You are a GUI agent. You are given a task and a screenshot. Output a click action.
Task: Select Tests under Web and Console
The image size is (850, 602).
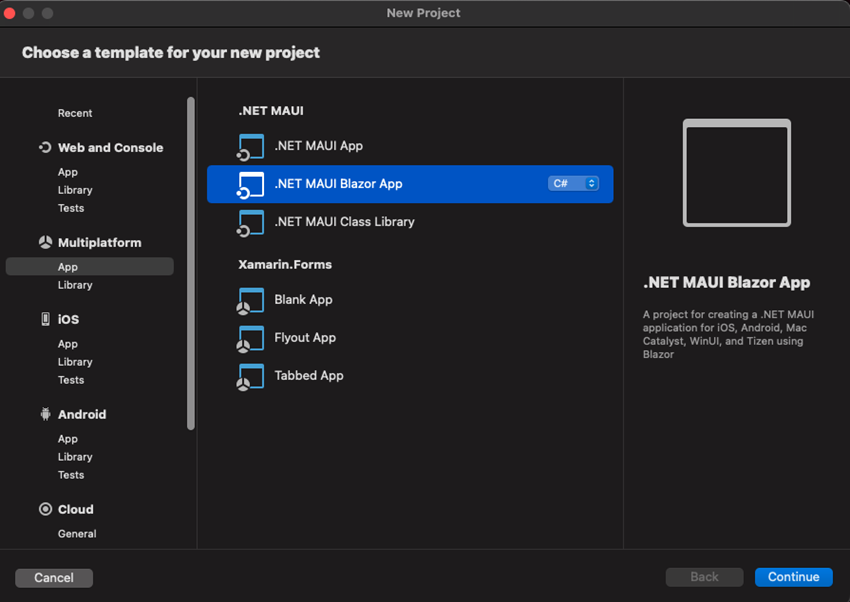[71, 208]
